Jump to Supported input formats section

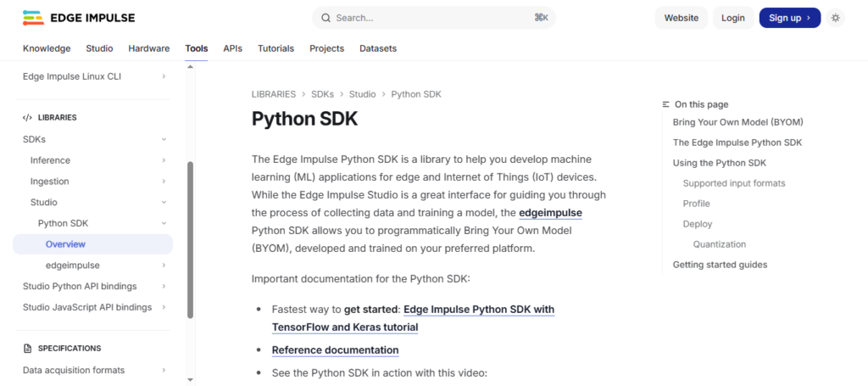(734, 183)
